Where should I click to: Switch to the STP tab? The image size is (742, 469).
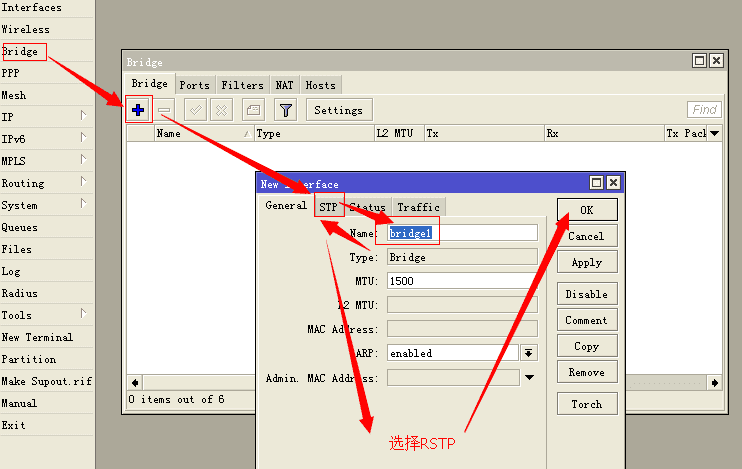tap(328, 207)
